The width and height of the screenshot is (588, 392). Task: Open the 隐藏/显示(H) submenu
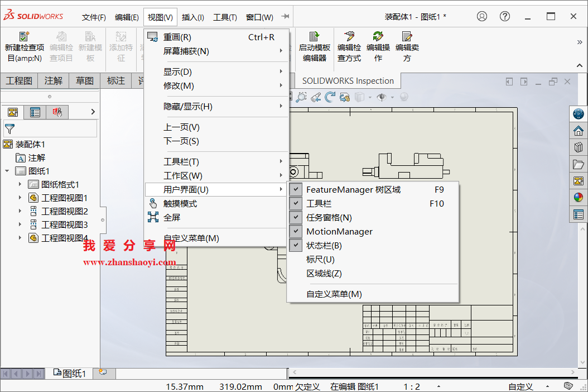coord(217,107)
